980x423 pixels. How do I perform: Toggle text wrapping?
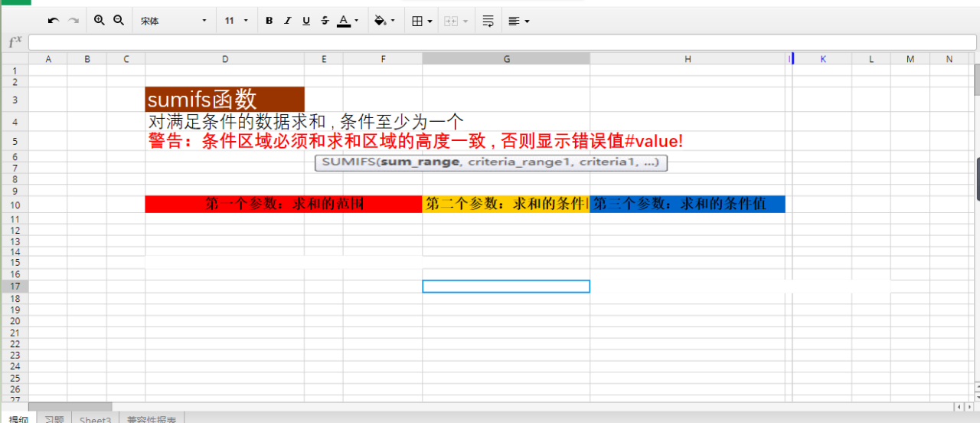pos(488,21)
